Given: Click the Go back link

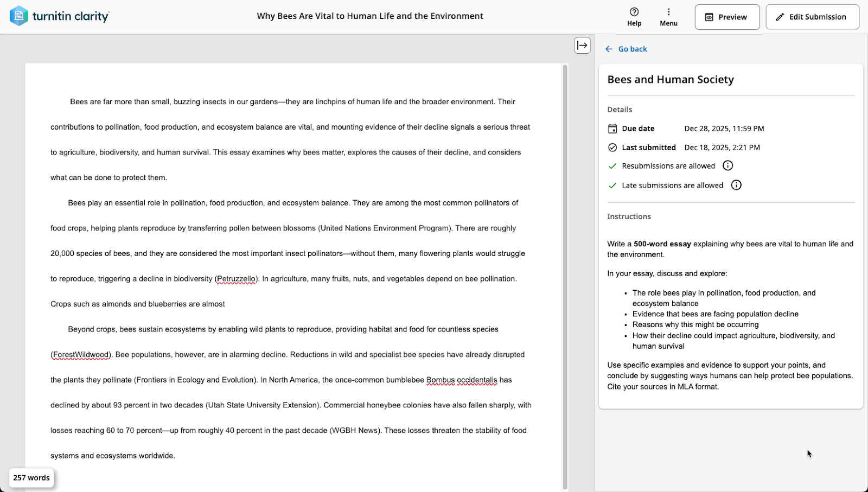Looking at the screenshot, I should pos(633,49).
